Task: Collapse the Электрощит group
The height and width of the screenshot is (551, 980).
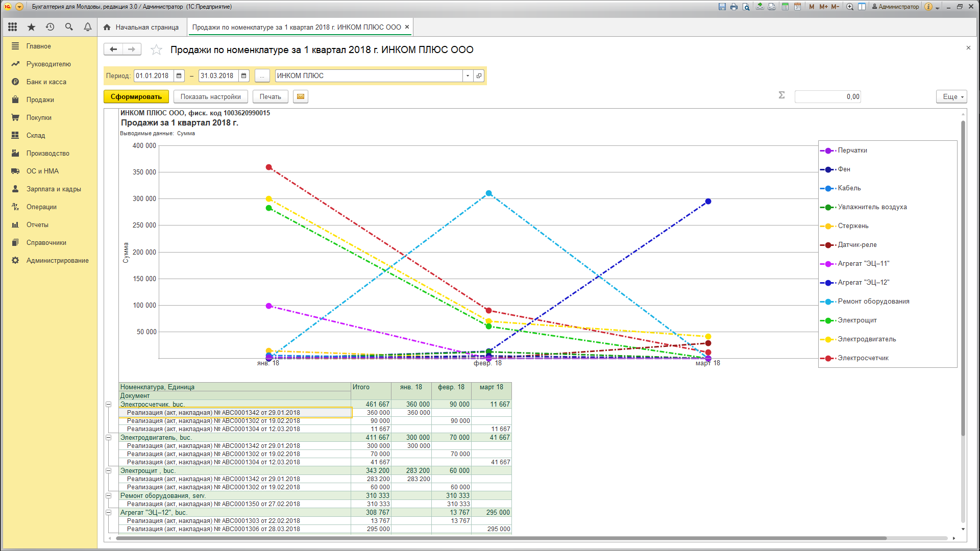Action: pos(108,470)
